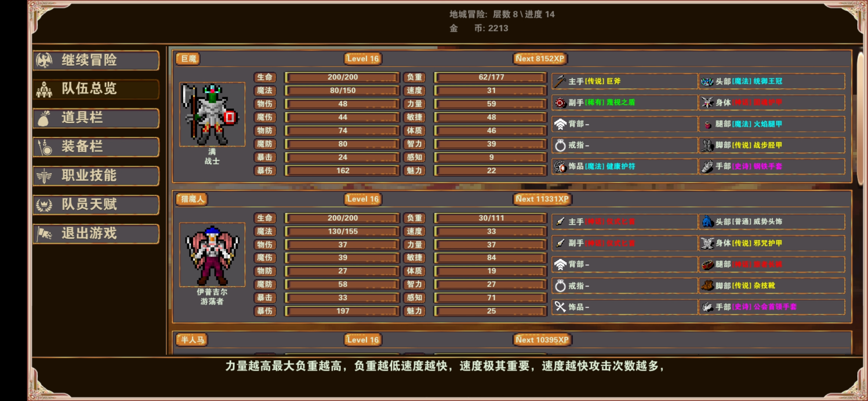Click the tip text starting 力量越高最大负重越高

[444, 366]
